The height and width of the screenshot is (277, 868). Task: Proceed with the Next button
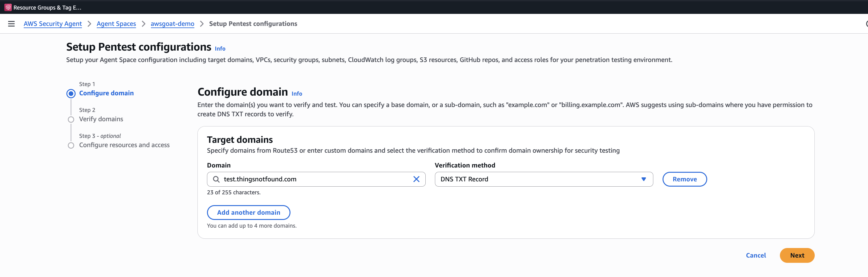pos(797,255)
